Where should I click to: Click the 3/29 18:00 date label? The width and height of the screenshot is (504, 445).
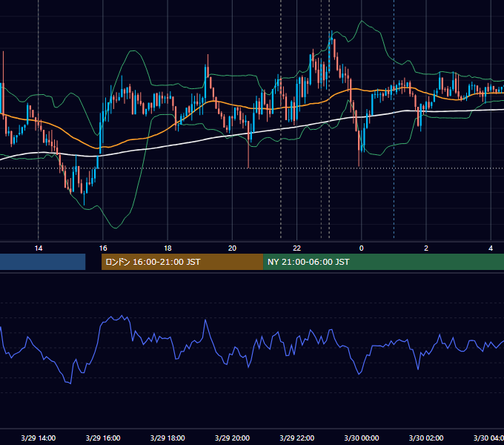pos(168,438)
